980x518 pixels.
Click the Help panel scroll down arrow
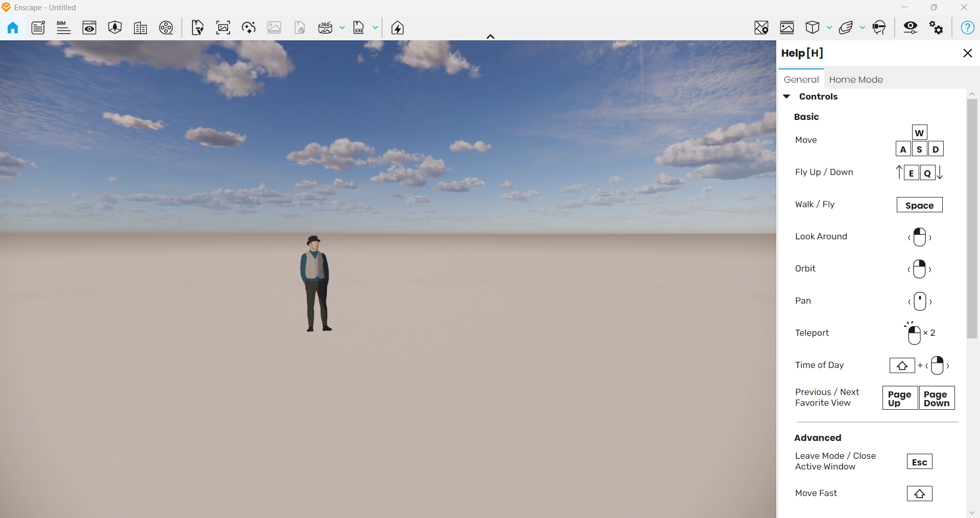[972, 513]
